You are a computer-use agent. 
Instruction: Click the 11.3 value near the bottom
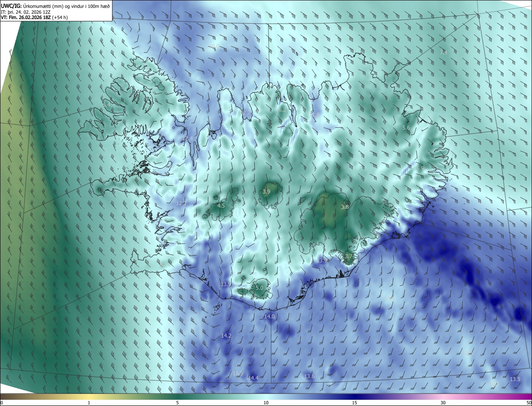(x=238, y=373)
